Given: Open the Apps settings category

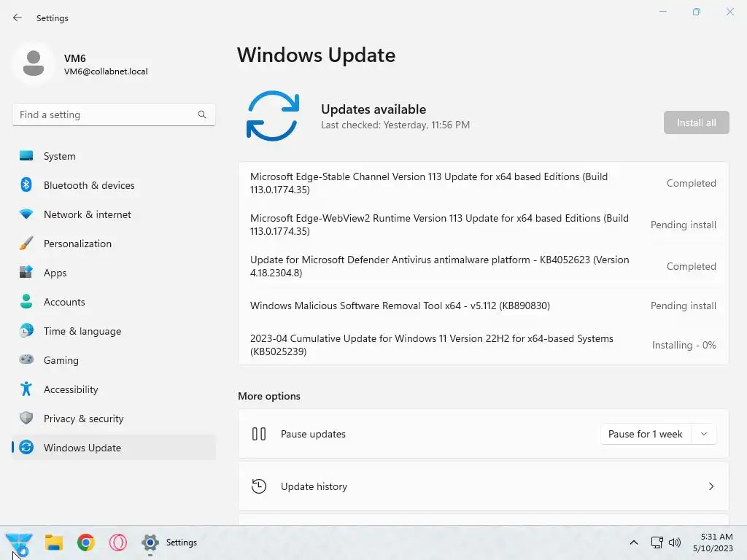Looking at the screenshot, I should click(x=113, y=273).
